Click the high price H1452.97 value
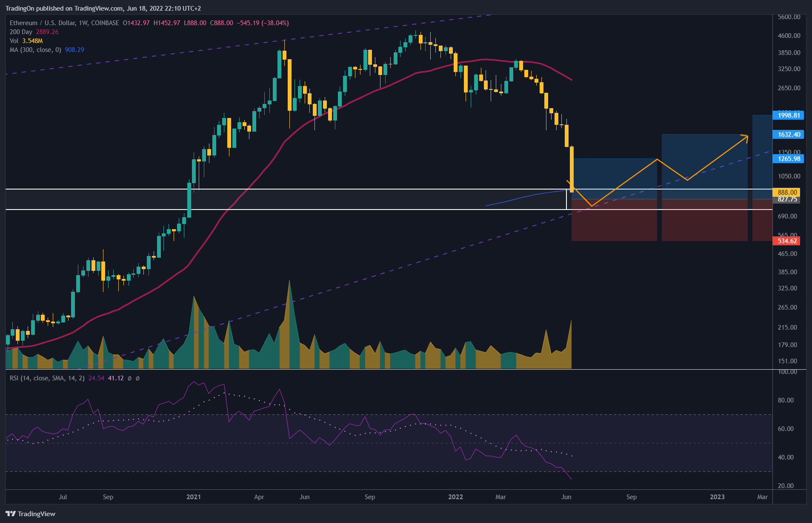Screen dimensions: 812x523 click(x=167, y=23)
